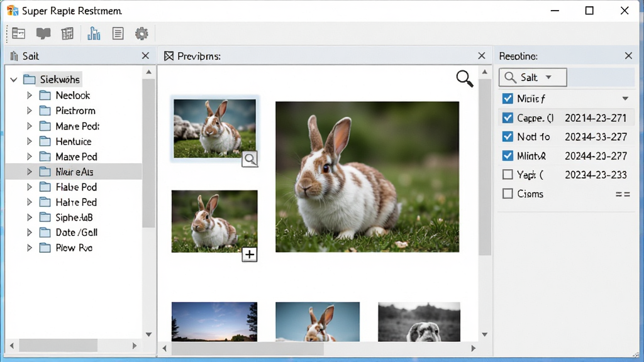This screenshot has width=644, height=362.
Task: Click the up arrow of the folder tree scrollbar
Action: (x=148, y=72)
